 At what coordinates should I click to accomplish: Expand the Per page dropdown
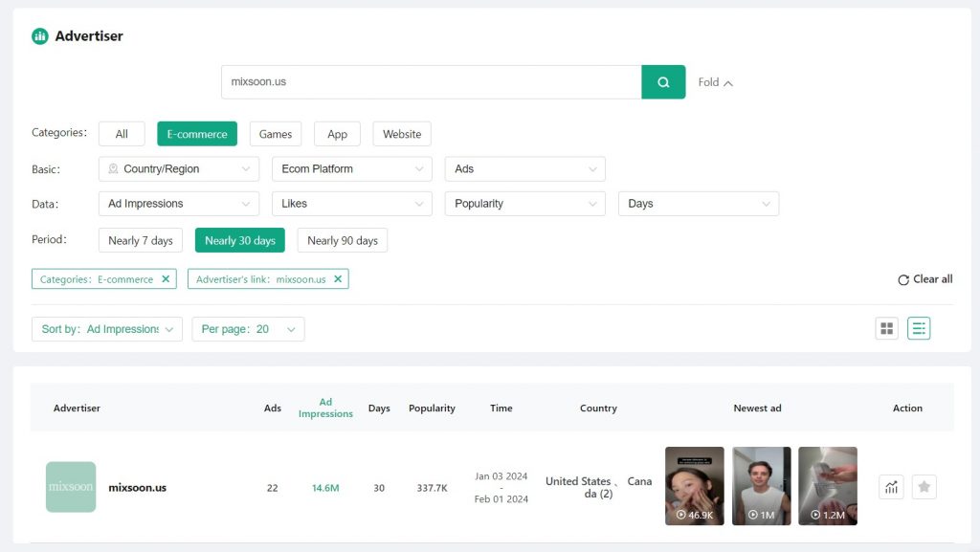point(250,327)
